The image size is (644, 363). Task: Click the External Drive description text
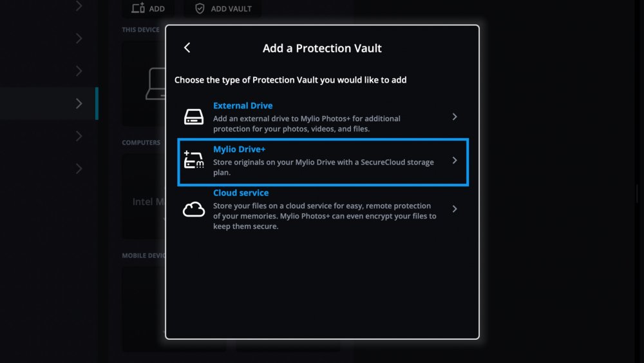[x=307, y=123]
